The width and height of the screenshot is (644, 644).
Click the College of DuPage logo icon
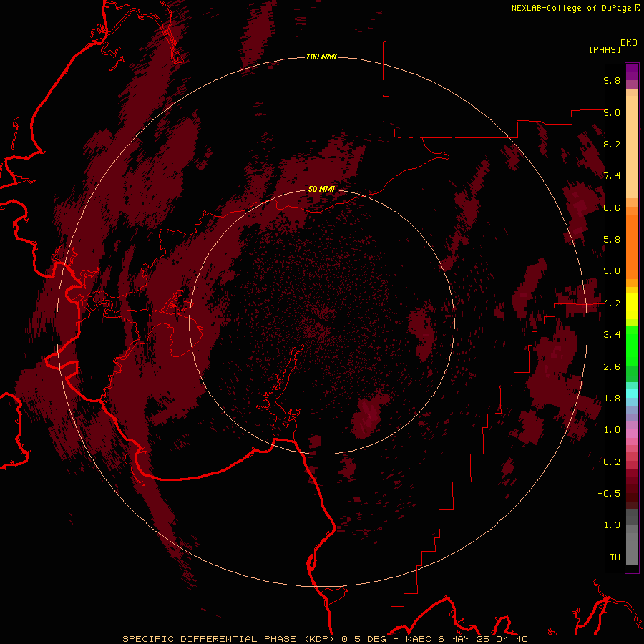coord(638,7)
